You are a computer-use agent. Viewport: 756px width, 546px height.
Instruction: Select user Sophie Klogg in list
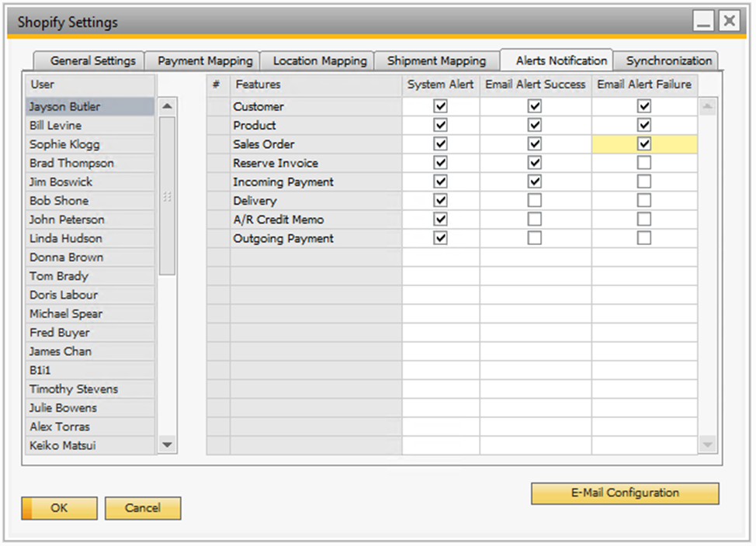pos(64,144)
